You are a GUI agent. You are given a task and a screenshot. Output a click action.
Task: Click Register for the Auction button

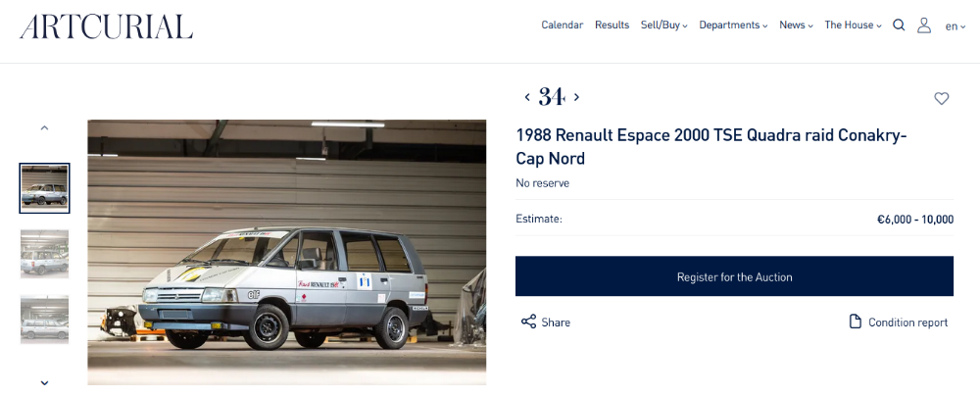pyautogui.click(x=734, y=276)
